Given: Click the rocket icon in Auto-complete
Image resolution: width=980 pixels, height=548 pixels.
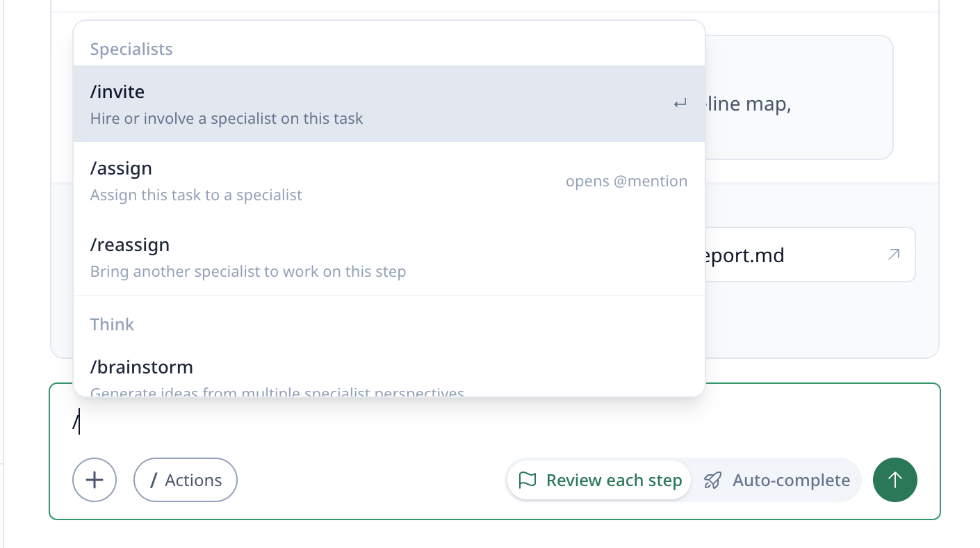Looking at the screenshot, I should pos(713,481).
